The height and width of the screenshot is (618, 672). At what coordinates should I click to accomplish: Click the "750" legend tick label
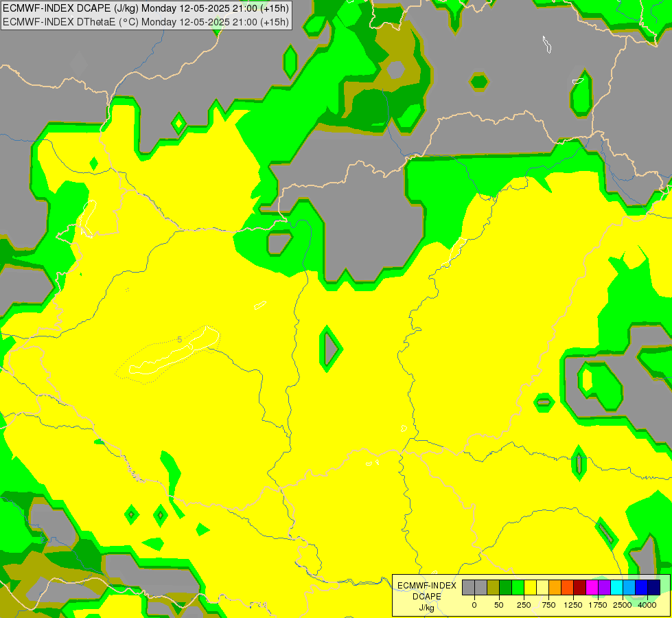click(548, 605)
